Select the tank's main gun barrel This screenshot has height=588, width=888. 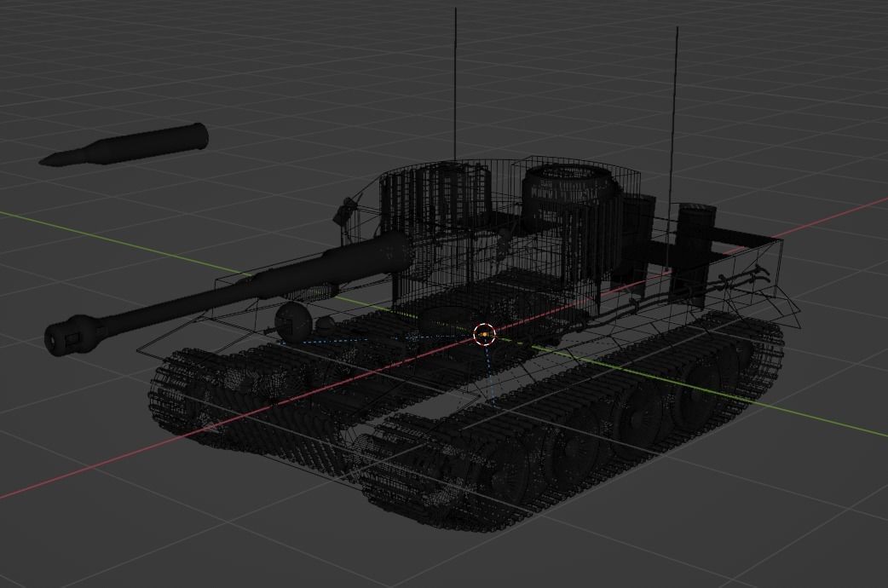227,293
